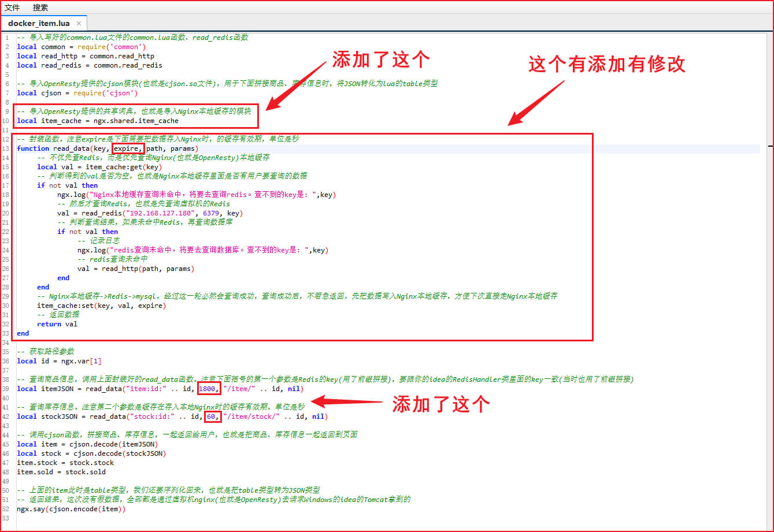Click the comment "-- 记录日志"

click(99, 241)
